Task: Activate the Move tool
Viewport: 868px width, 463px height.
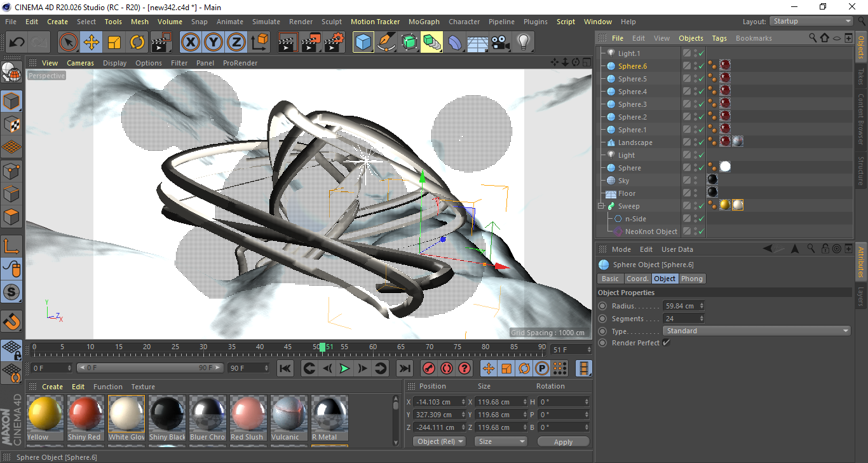Action: pos(92,43)
